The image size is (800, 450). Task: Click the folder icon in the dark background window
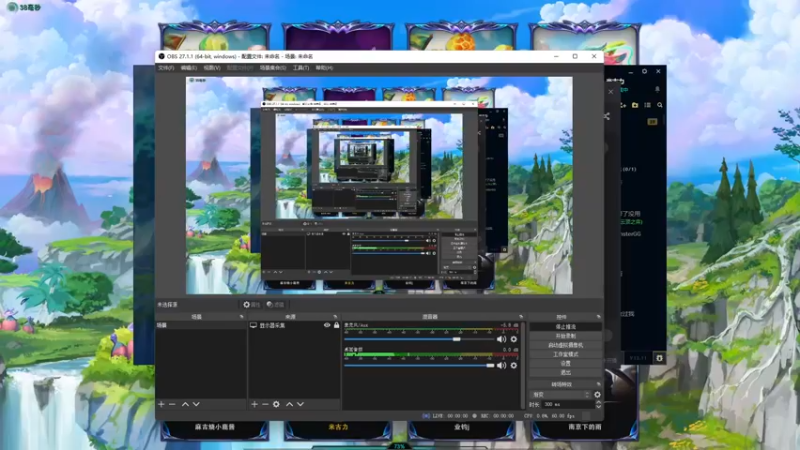pyautogui.click(x=635, y=105)
